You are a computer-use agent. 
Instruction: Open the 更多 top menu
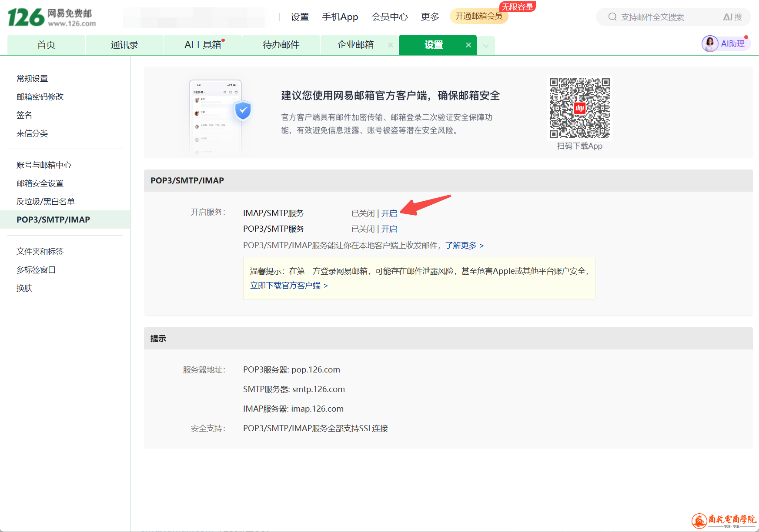tap(430, 17)
